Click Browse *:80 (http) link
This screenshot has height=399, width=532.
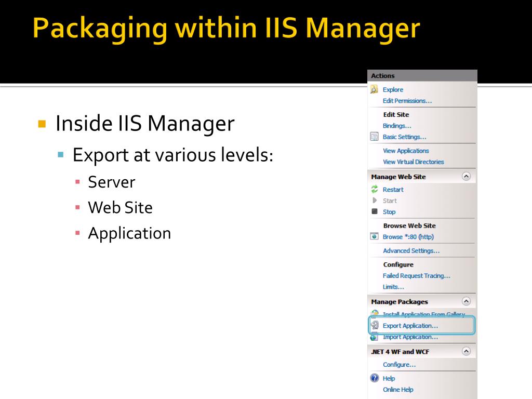[x=408, y=237]
